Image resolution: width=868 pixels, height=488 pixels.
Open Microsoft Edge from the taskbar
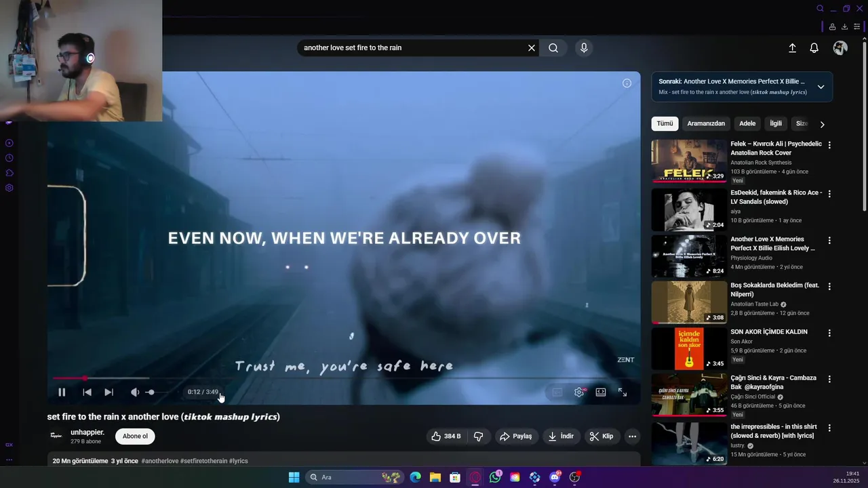tap(415, 477)
